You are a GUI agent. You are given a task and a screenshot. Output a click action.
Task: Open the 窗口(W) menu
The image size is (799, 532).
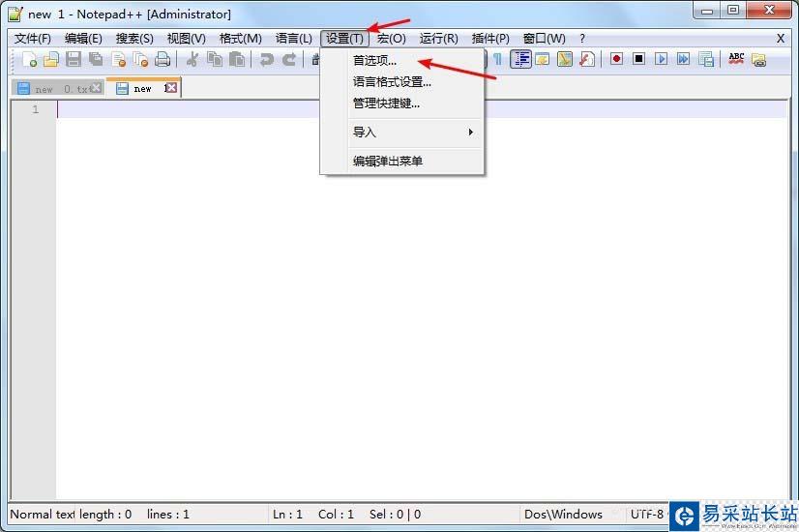pos(545,39)
